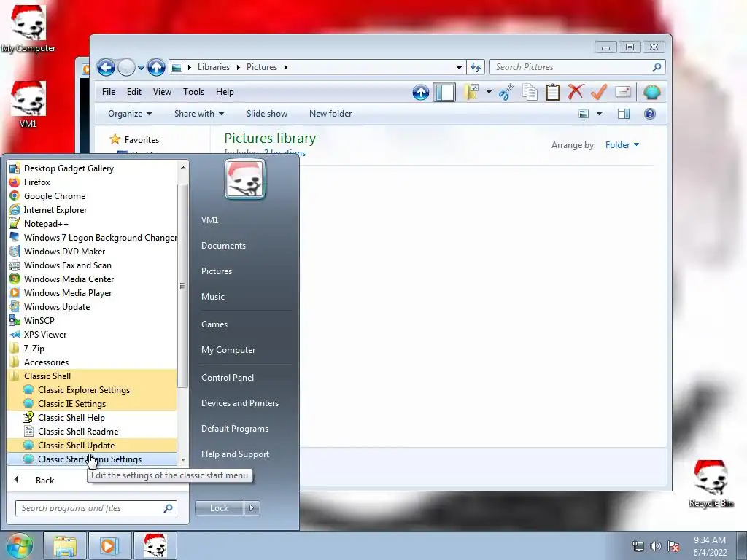
Task: Open the Help menu
Action: tap(225, 92)
